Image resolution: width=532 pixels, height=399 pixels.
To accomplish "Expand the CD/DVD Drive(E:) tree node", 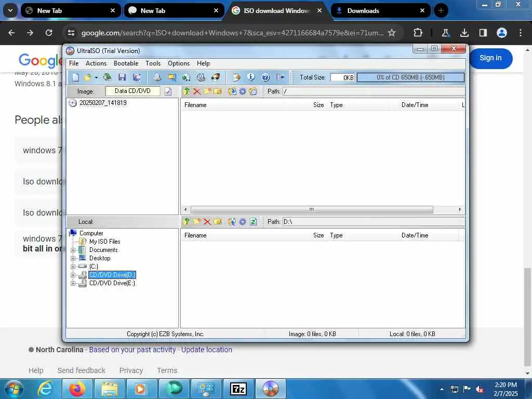I will (73, 283).
